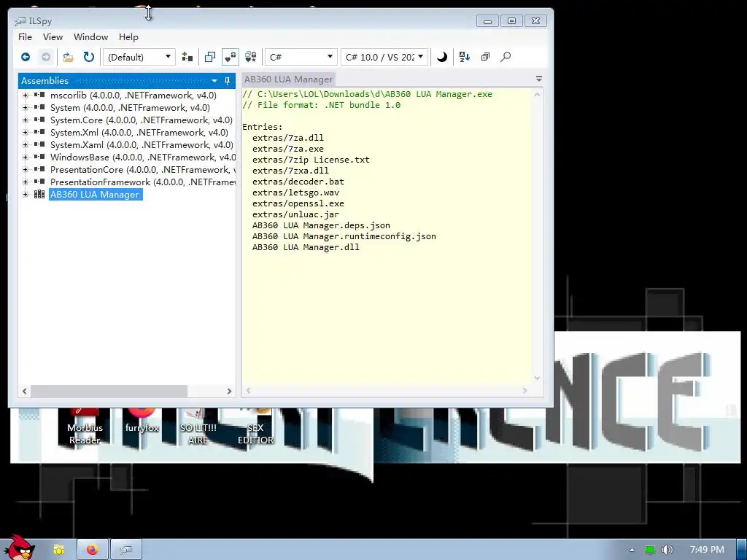This screenshot has width=747, height=560.
Task: Open the File menu
Action: pos(26,37)
